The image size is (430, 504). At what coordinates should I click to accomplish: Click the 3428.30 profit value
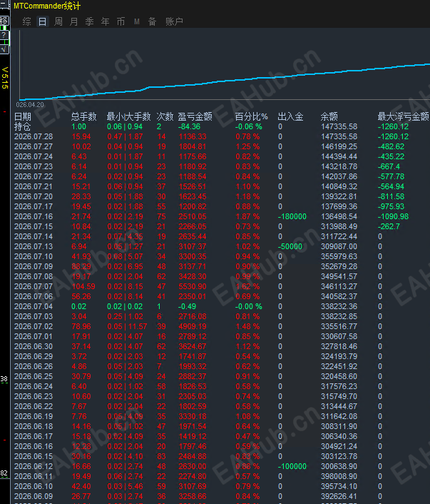[193, 276]
